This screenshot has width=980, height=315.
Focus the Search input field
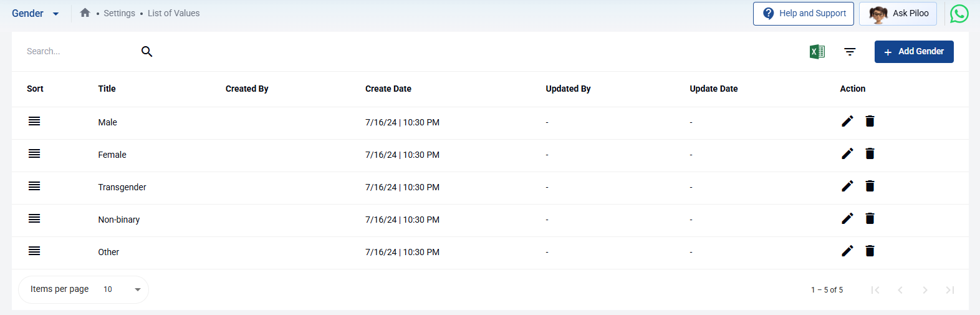coord(78,51)
